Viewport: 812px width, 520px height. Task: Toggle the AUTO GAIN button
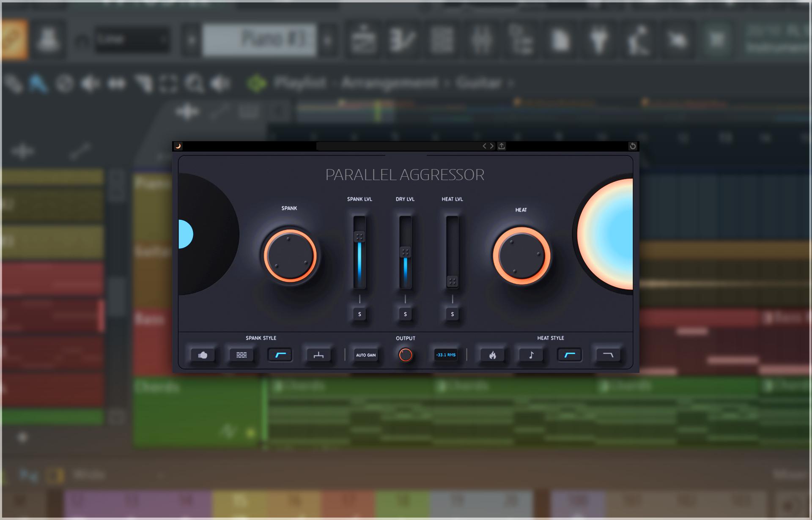[x=366, y=355]
